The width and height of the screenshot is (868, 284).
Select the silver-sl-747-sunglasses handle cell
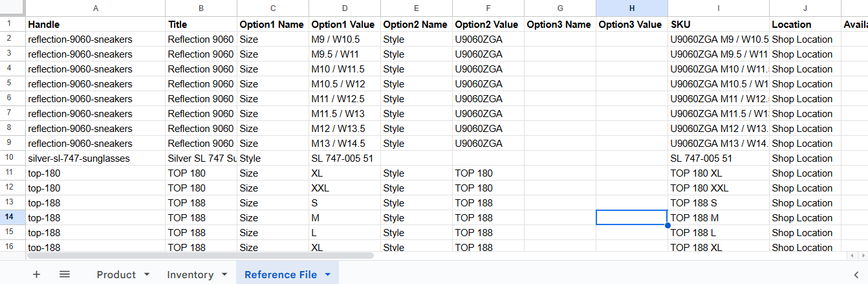95,158
